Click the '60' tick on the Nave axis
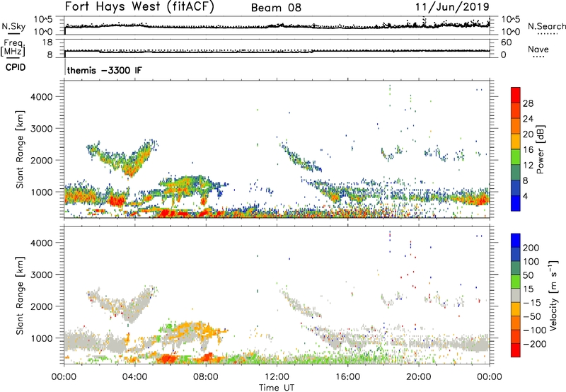The image size is (566, 392). 507,42
